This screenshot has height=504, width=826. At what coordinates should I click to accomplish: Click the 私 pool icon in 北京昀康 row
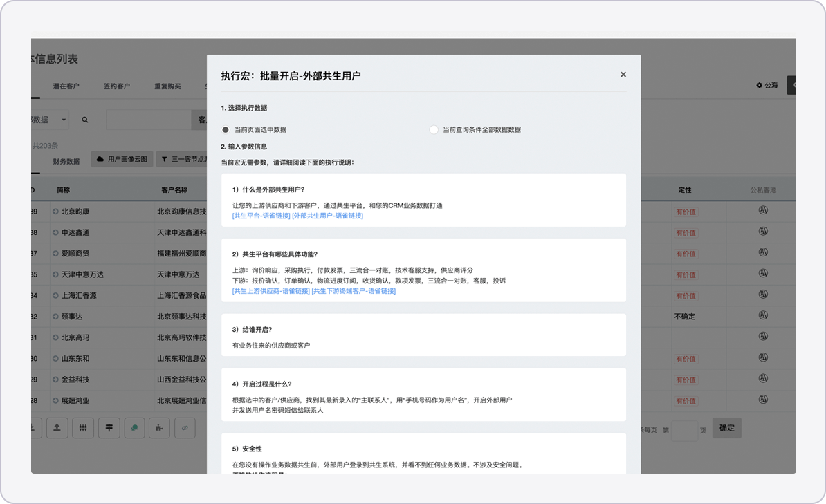[x=764, y=211]
